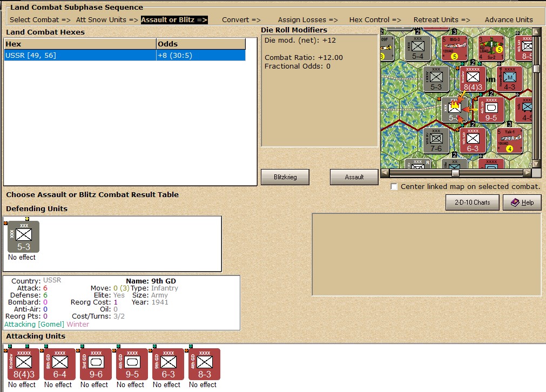Enable Center linked map on selected combat
This screenshot has width=546, height=392.
pyautogui.click(x=394, y=187)
